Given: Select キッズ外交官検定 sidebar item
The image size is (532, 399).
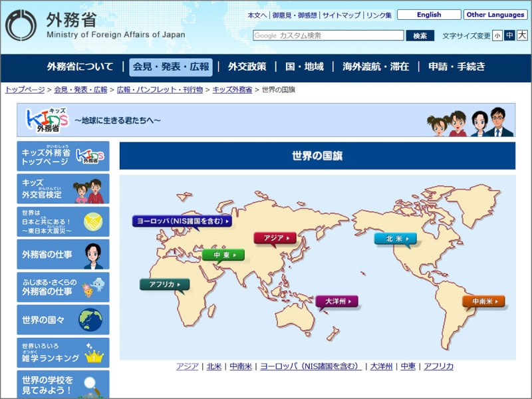Looking at the screenshot, I should pos(63,190).
